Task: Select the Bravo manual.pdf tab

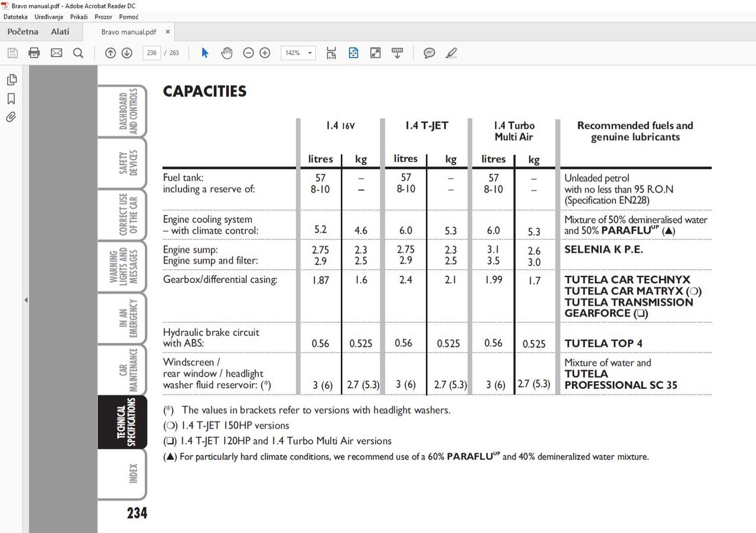Action: click(x=129, y=32)
